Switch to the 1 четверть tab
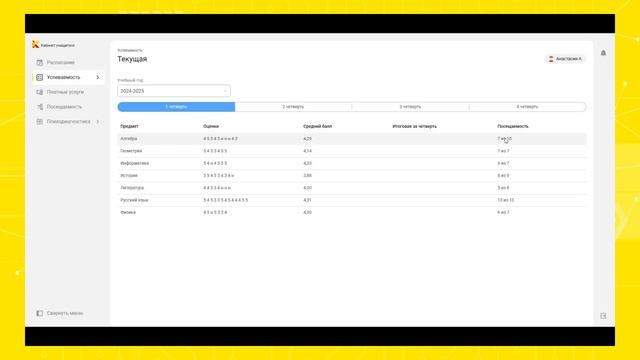 176,107
